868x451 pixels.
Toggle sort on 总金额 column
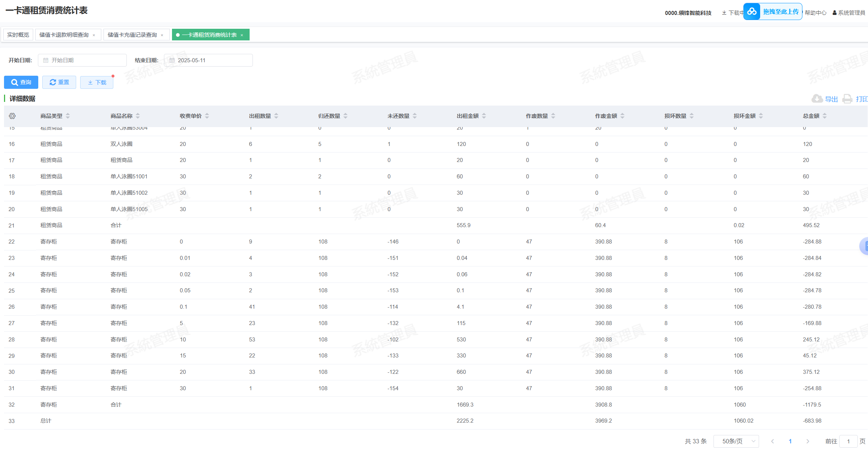tap(825, 116)
